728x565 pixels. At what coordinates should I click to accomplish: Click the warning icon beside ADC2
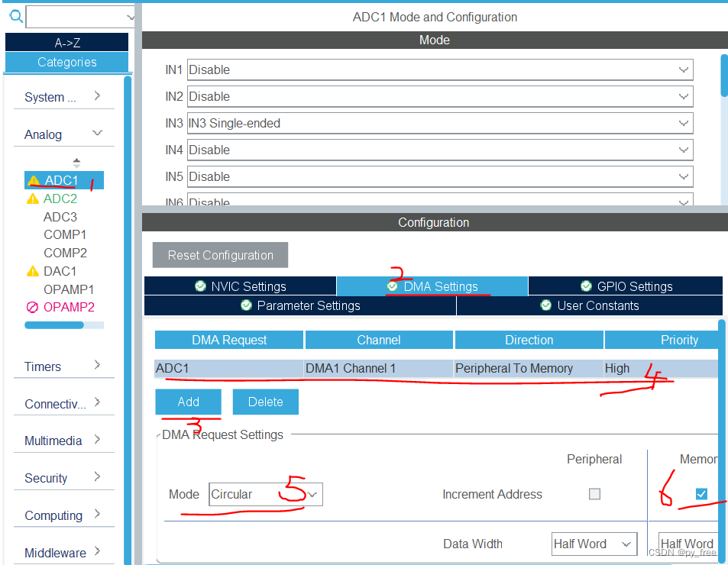click(34, 199)
